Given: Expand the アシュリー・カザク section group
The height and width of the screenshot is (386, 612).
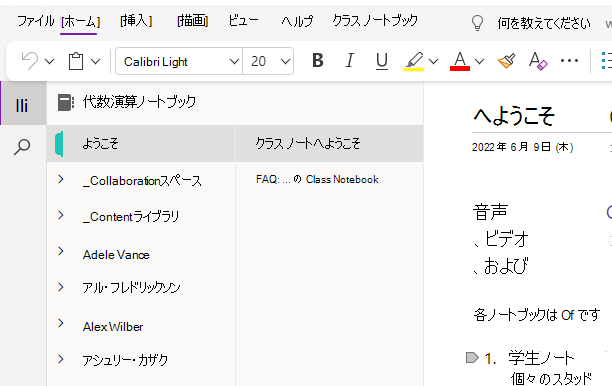Looking at the screenshot, I should pyautogui.click(x=60, y=359).
